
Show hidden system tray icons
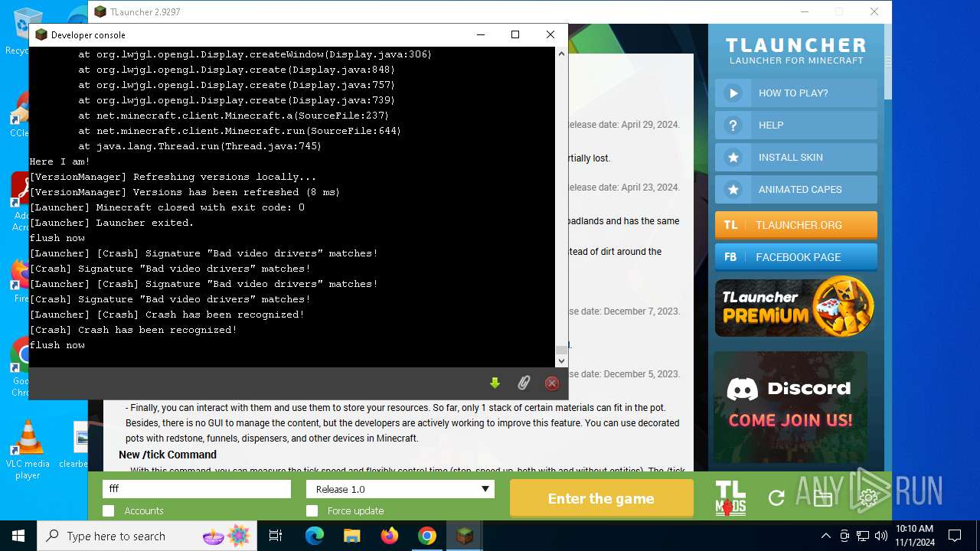coord(825,536)
